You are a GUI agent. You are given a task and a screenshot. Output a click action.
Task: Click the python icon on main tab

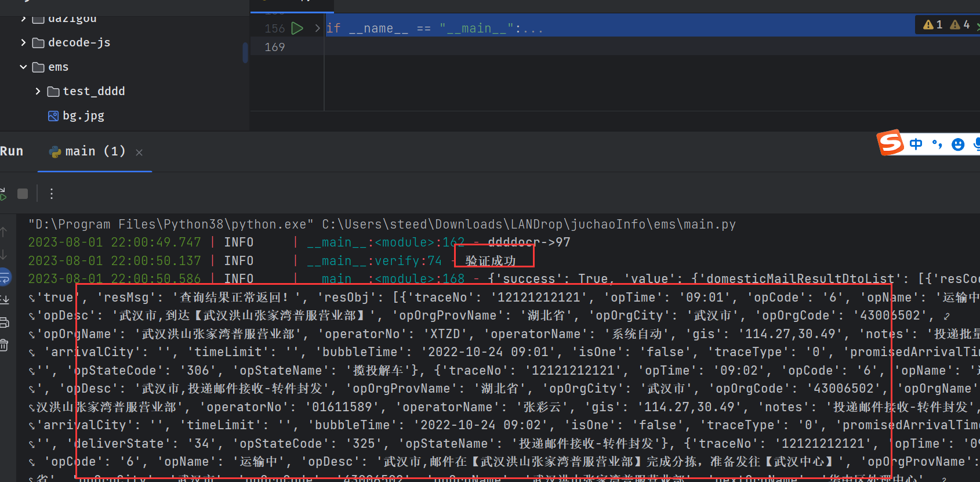click(56, 152)
